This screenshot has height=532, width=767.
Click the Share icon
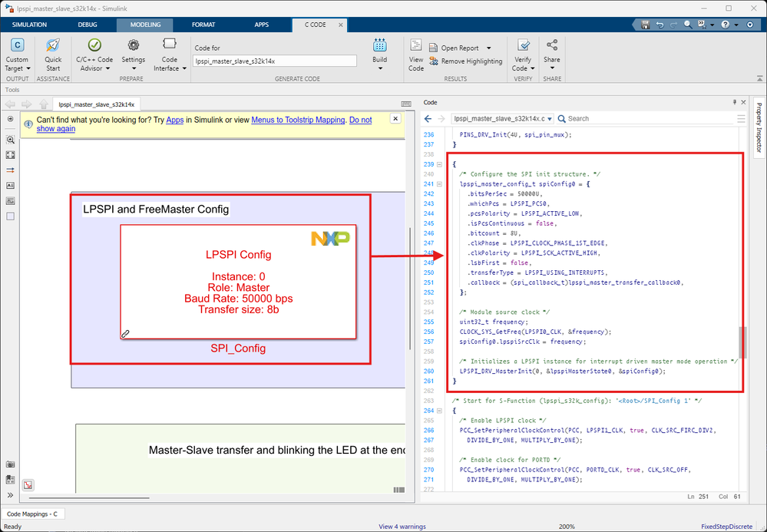point(552,45)
